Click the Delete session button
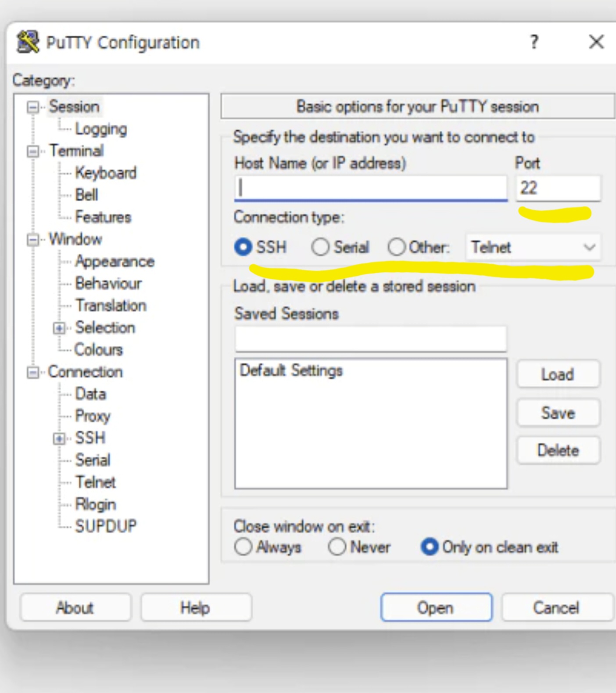This screenshot has width=616, height=693. click(558, 450)
